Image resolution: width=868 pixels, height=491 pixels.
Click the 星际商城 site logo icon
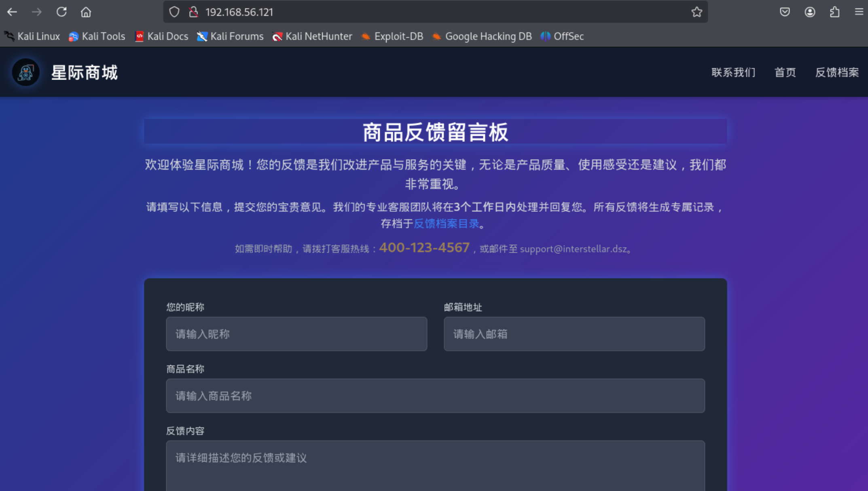coord(26,72)
